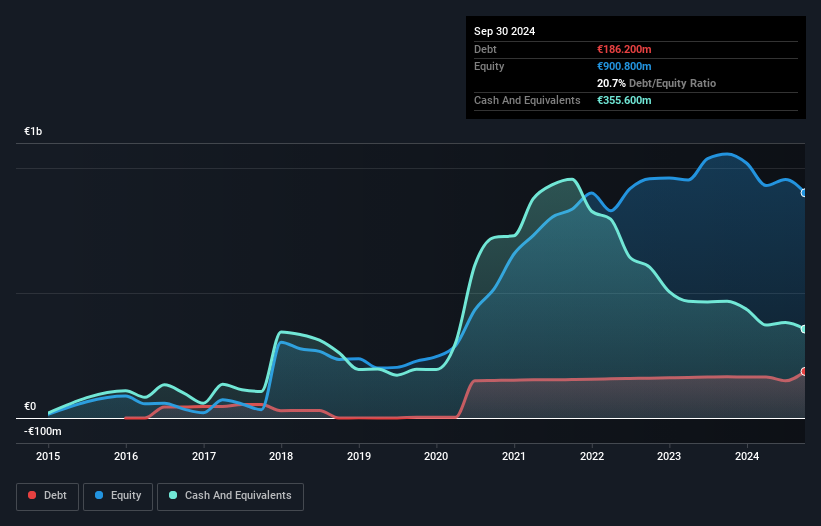Click the 2018 x-axis label

pyautogui.click(x=281, y=456)
